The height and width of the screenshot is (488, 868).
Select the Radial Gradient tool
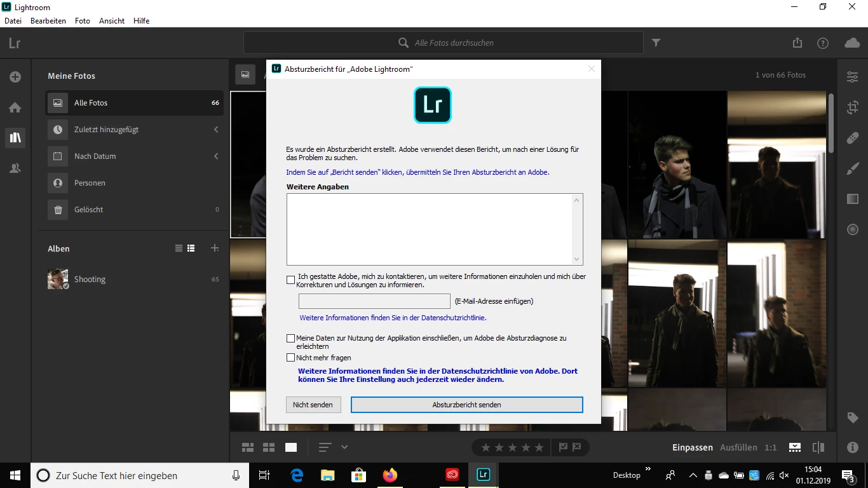click(853, 229)
